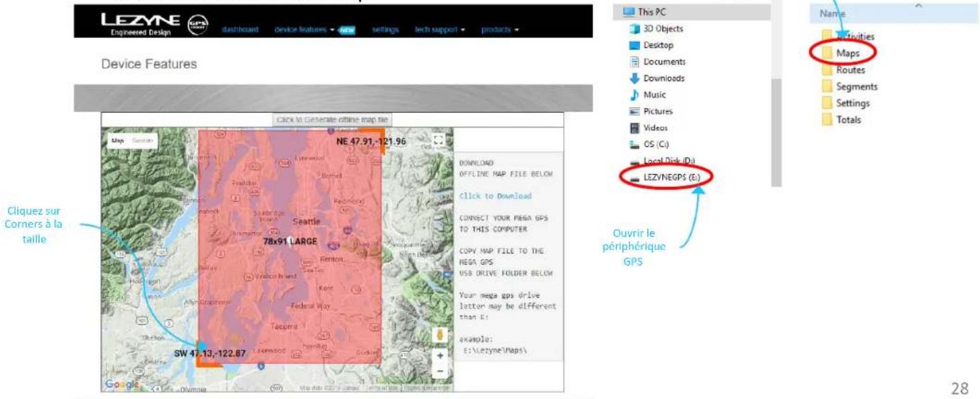
Task: Zoom out using the map minus button
Action: (x=439, y=371)
